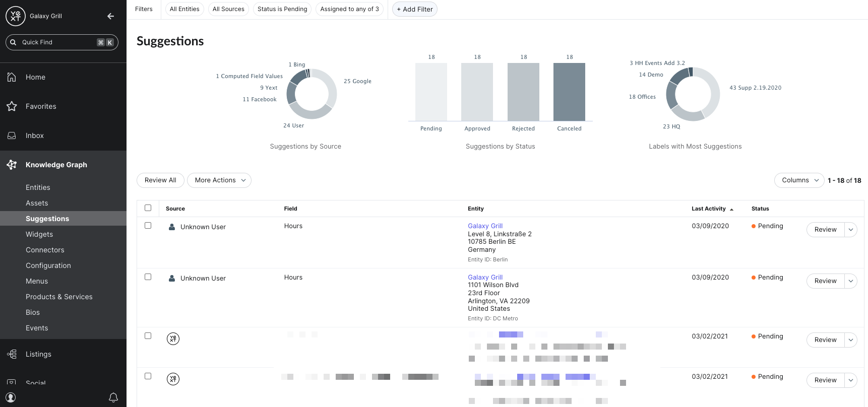Image resolution: width=868 pixels, height=407 pixels.
Task: Sort by the Source column header
Action: point(175,209)
